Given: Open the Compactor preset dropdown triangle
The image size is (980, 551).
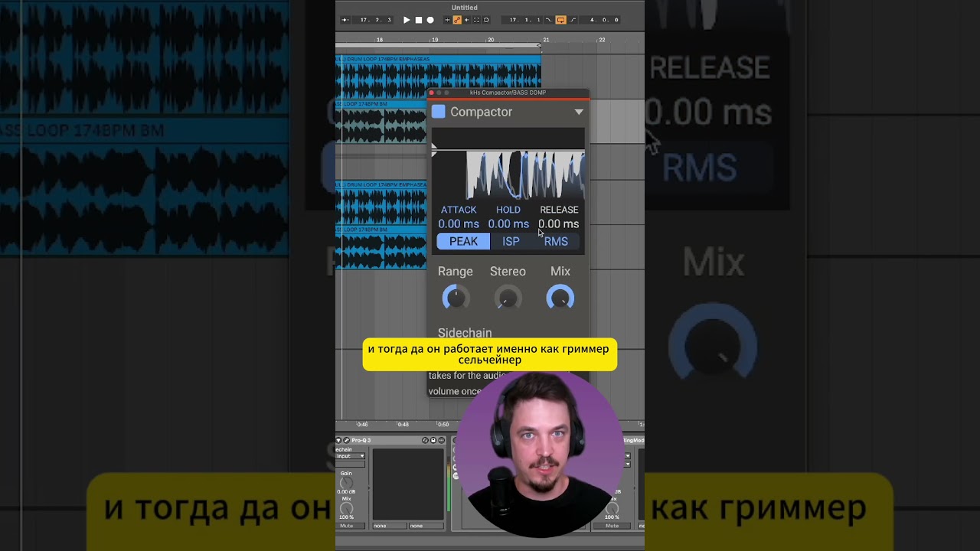Looking at the screenshot, I should pos(579,112).
